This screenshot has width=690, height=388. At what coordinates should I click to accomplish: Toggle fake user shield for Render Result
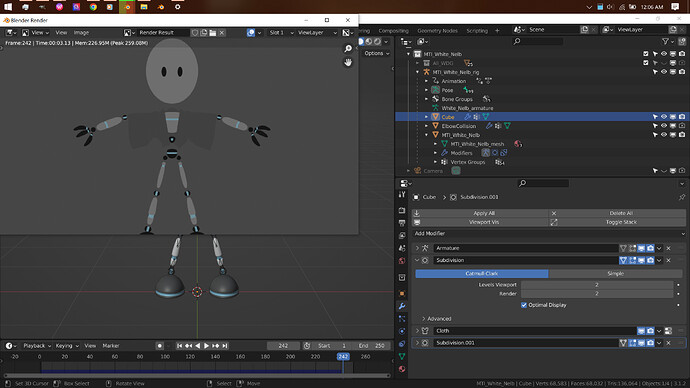[x=195, y=33]
